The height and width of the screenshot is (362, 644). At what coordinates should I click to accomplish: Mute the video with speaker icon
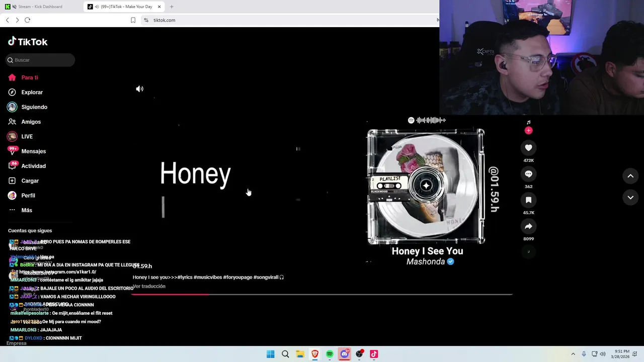140,89
